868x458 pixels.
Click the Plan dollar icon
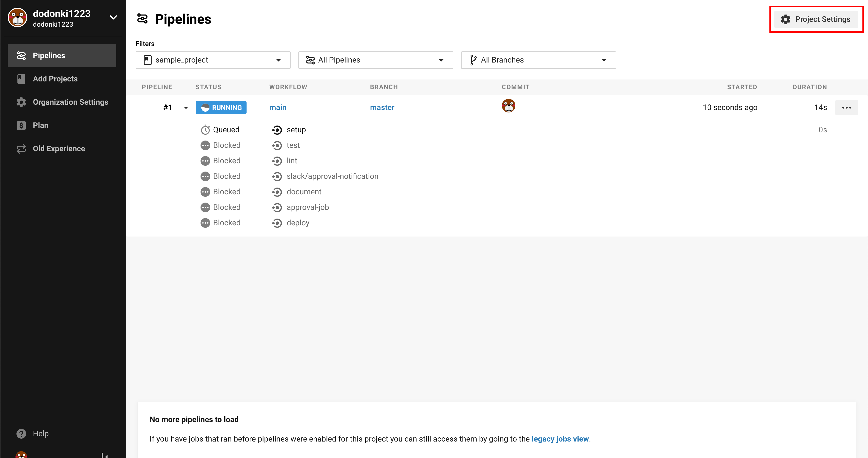coord(21,126)
